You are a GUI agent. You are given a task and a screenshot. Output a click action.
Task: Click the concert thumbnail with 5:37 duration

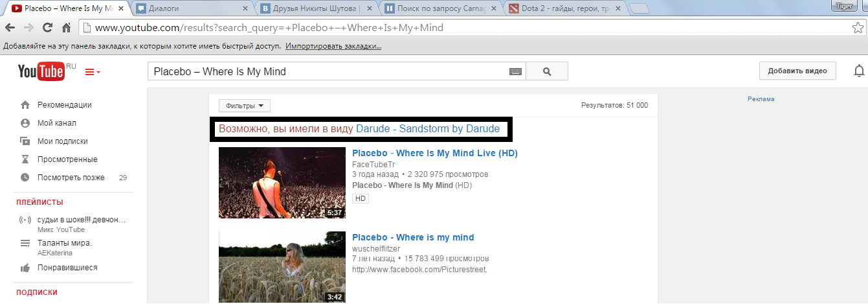coord(282,183)
